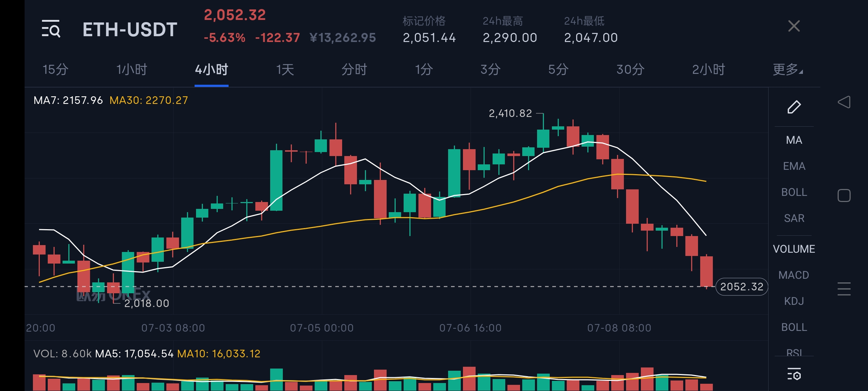Tap the Android back triangle button

844,102
